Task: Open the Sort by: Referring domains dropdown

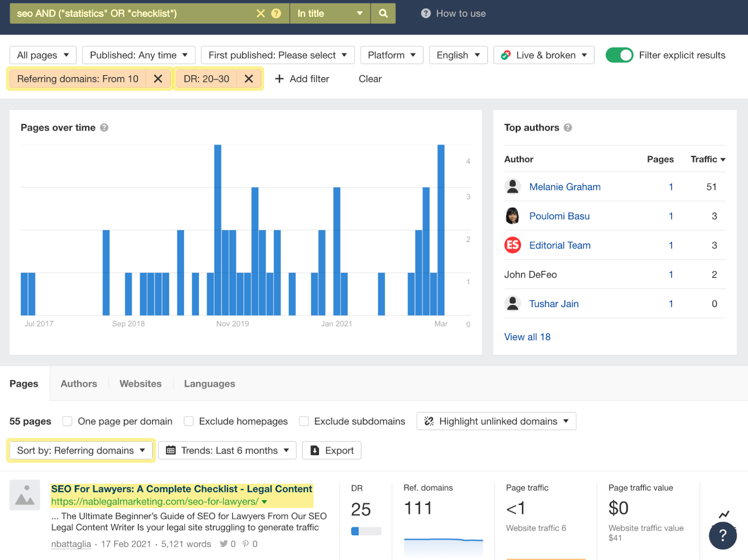Action: point(80,450)
